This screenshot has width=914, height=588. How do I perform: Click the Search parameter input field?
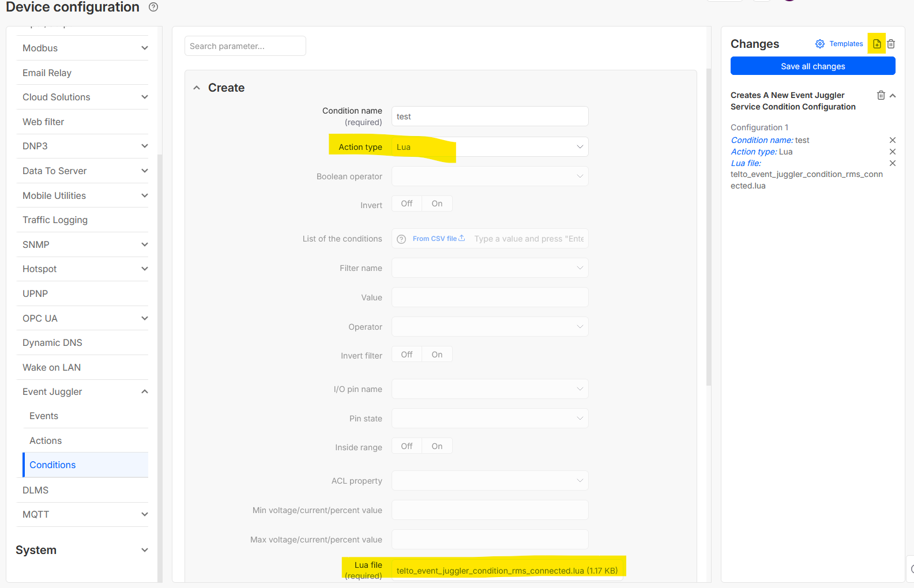245,46
